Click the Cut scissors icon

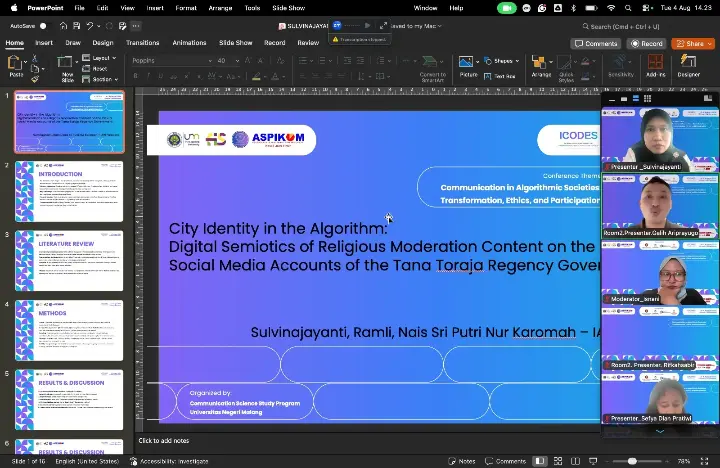(x=34, y=58)
